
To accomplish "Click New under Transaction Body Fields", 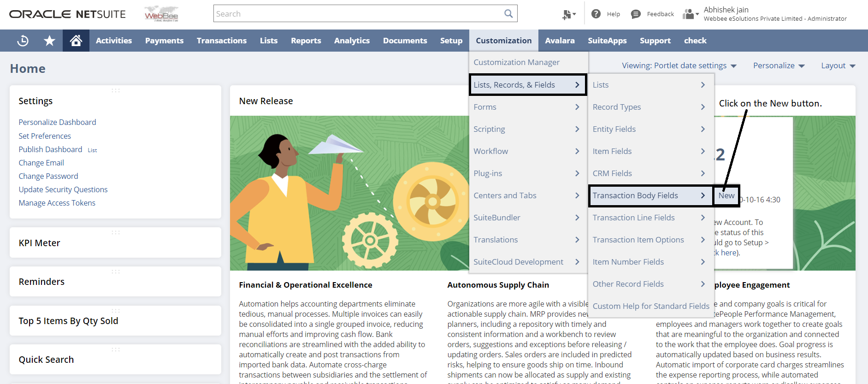I will (726, 195).
